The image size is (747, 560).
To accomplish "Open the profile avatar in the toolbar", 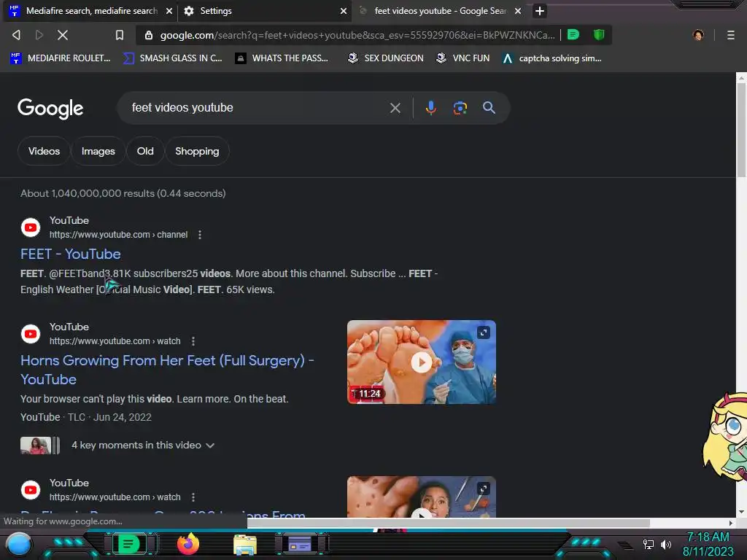I will 698,35.
